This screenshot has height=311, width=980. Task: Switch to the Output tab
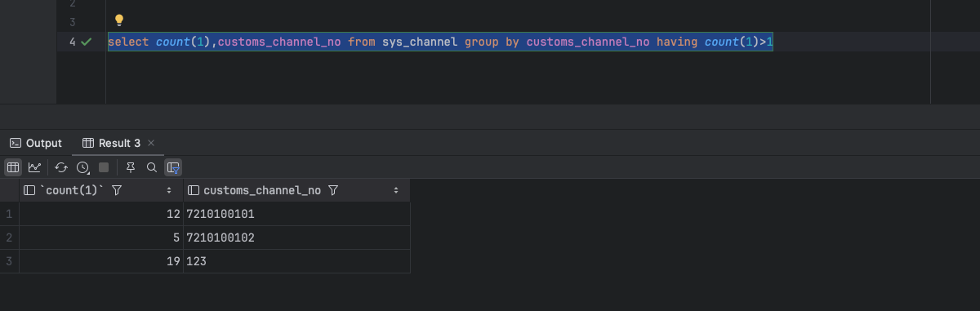click(36, 143)
